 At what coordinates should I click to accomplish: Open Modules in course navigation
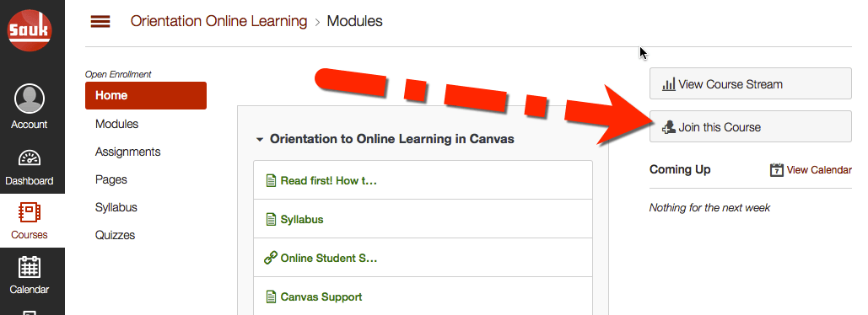[116, 124]
